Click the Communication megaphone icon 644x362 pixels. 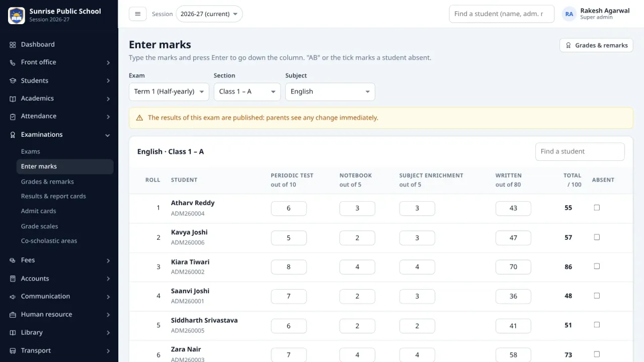click(x=13, y=297)
